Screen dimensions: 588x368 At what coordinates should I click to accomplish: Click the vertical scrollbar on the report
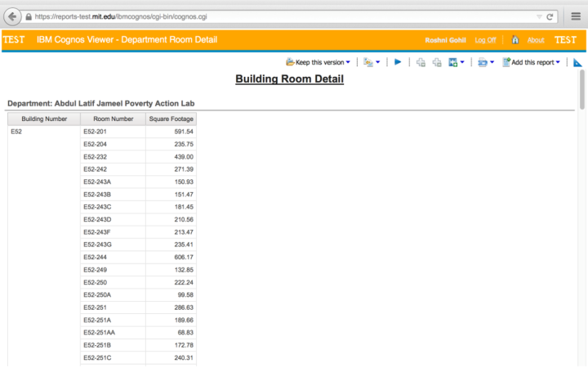(582, 90)
